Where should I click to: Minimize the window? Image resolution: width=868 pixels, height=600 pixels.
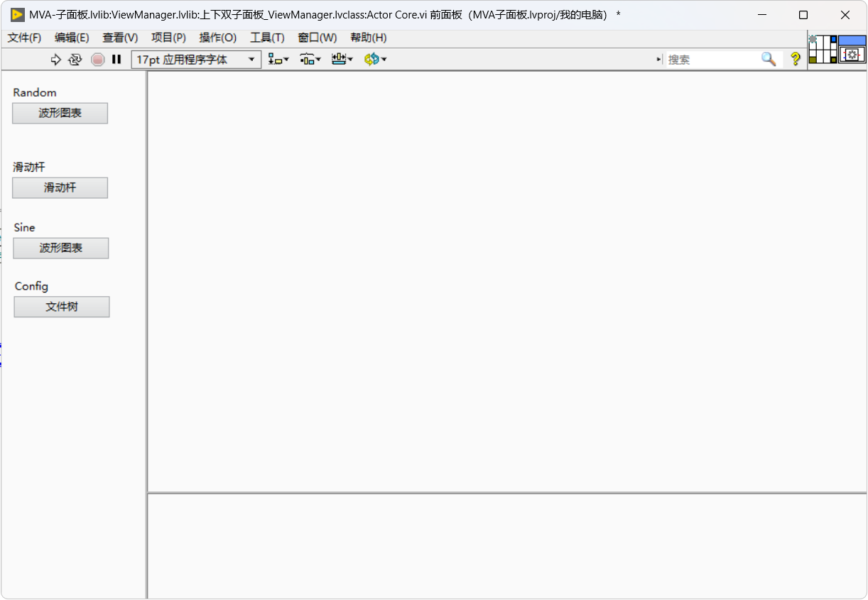tap(762, 15)
